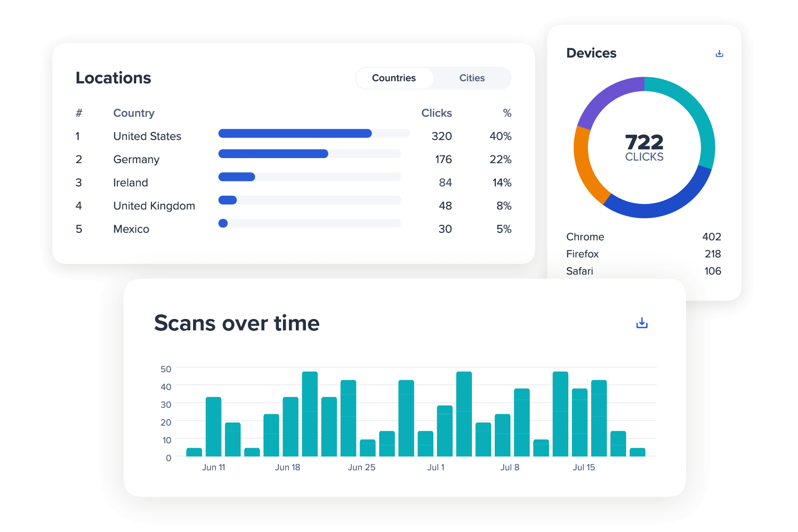Switch to the Cities view

(472, 78)
